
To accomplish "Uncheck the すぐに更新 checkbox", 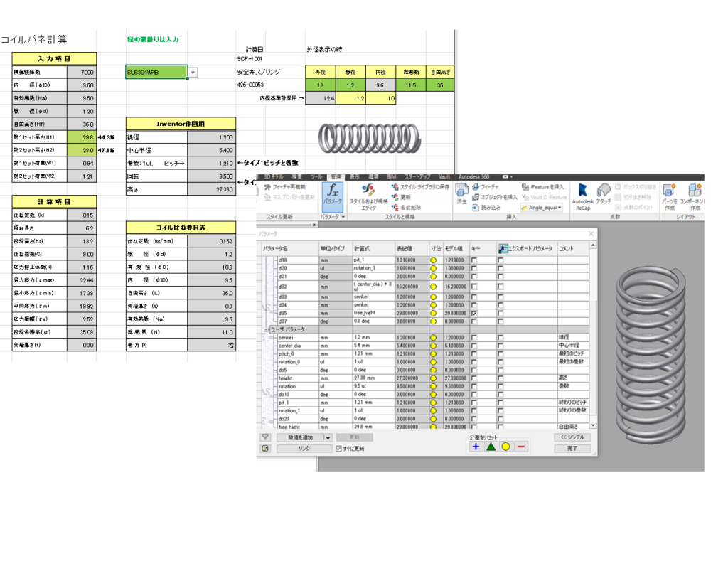I will click(339, 449).
